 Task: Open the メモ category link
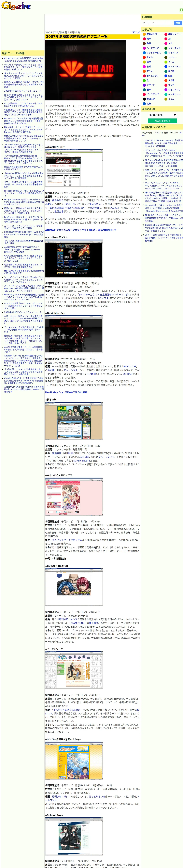pyautogui.click(x=170, y=43)
